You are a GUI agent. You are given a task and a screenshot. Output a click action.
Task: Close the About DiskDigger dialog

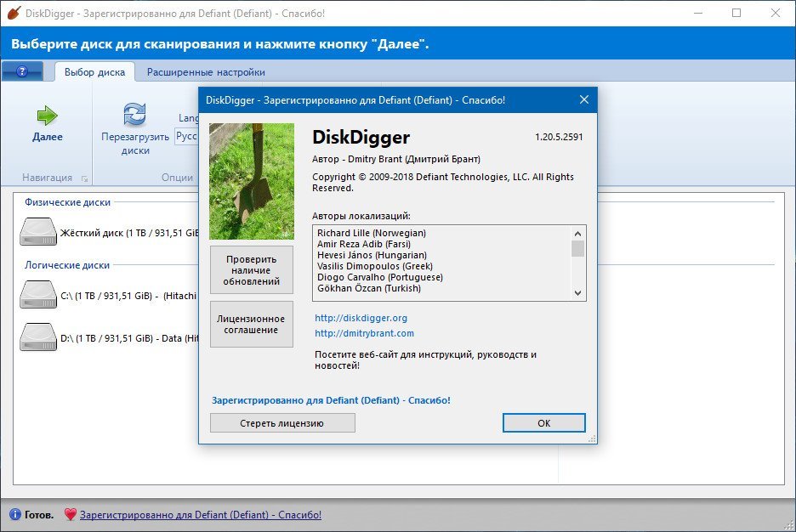click(583, 99)
